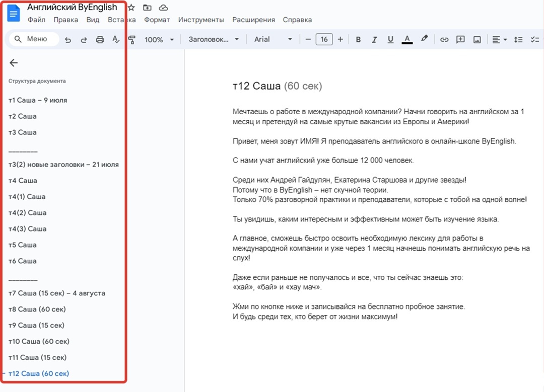Open the zoom 100% dropdown
This screenshot has width=544, height=392.
coord(159,40)
